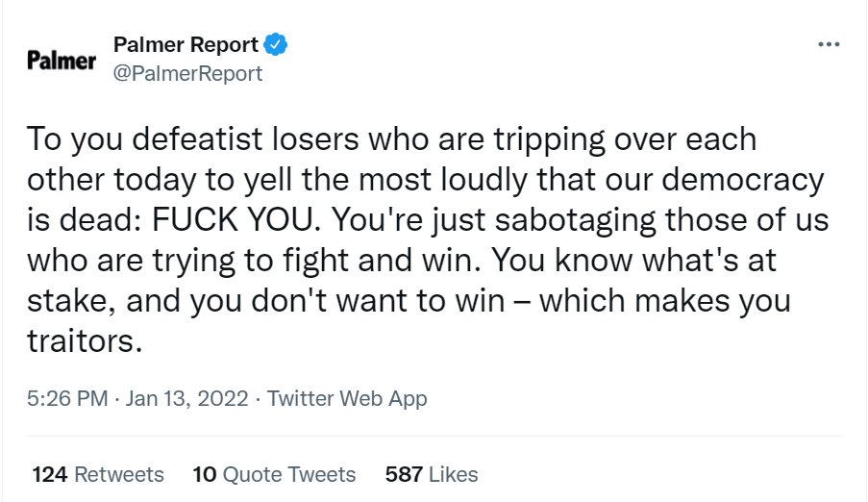The height and width of the screenshot is (502, 868).
Task: Select the "Likes" label text
Action: tap(454, 474)
